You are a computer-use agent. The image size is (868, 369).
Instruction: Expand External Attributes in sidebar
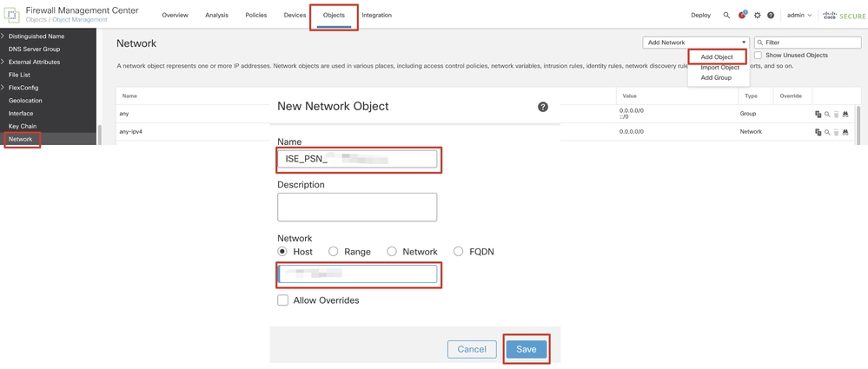pyautogui.click(x=3, y=62)
